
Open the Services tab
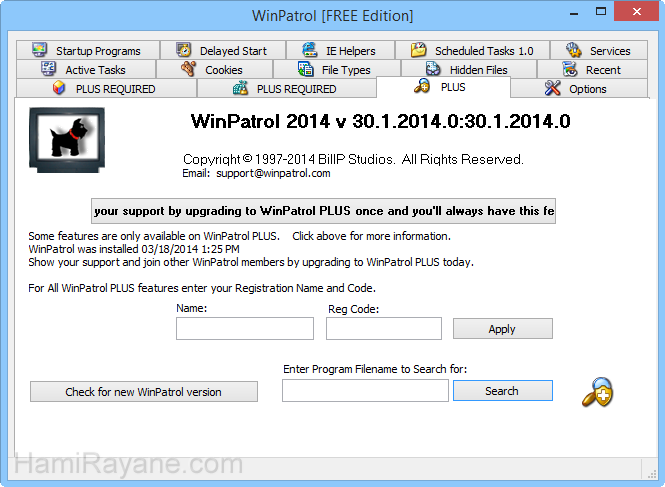599,50
